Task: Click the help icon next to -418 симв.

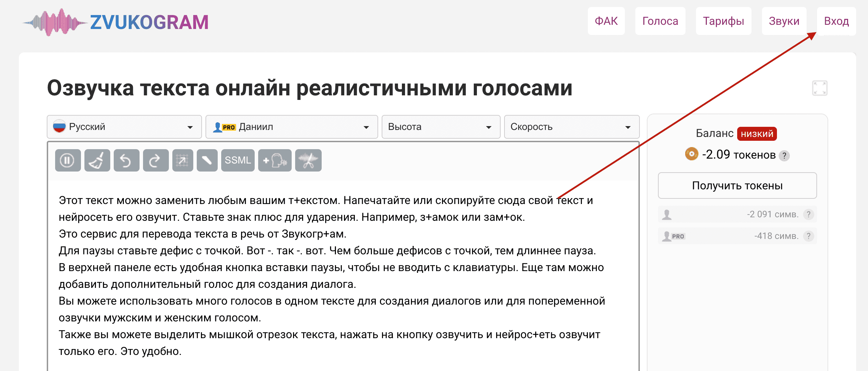Action: click(x=808, y=236)
